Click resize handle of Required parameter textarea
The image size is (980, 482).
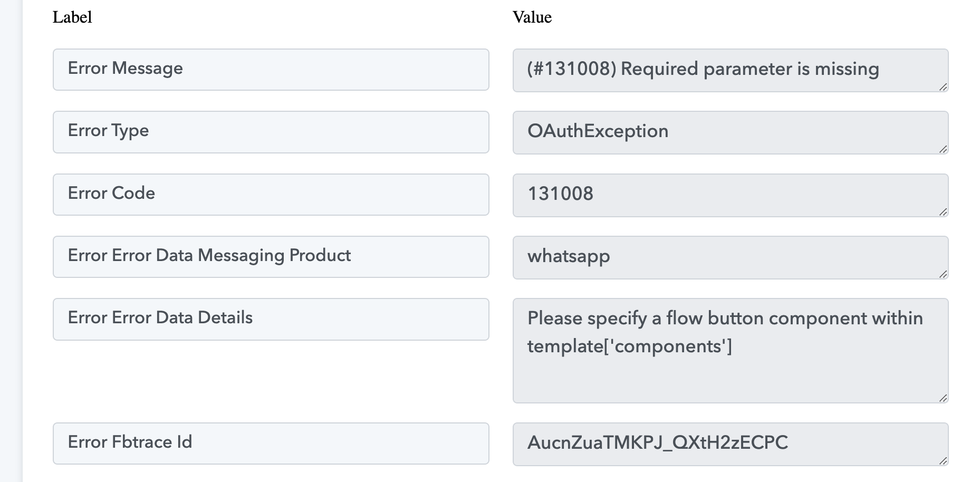943,87
